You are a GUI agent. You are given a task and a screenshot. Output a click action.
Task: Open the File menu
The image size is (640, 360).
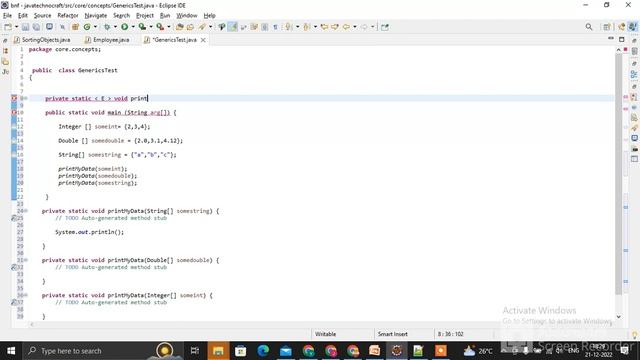click(7, 16)
